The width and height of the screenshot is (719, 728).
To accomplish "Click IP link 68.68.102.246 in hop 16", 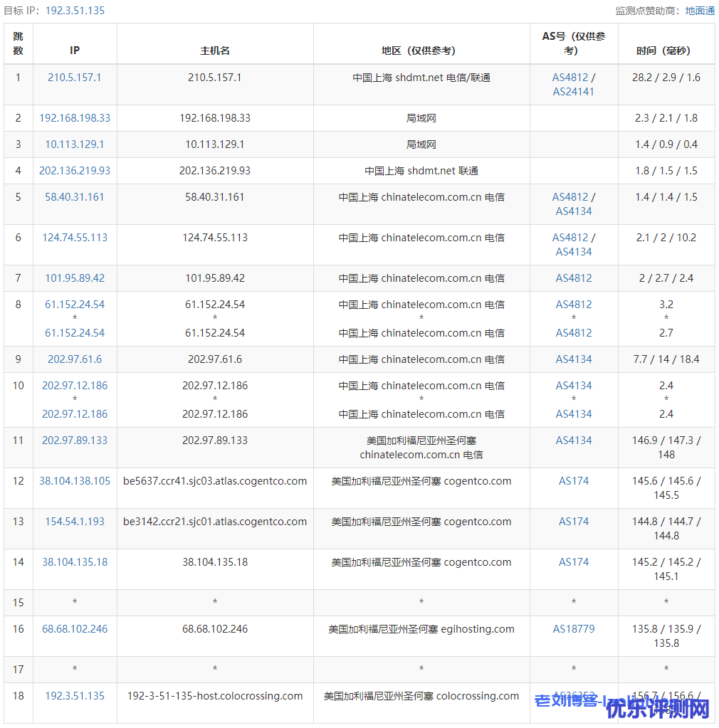I will click(x=75, y=629).
